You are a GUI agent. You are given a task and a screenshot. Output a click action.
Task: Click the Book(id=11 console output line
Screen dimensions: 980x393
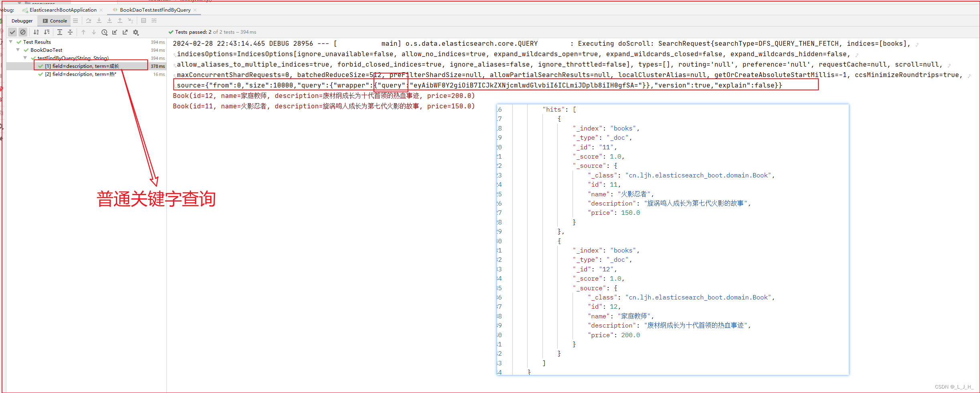(x=324, y=106)
